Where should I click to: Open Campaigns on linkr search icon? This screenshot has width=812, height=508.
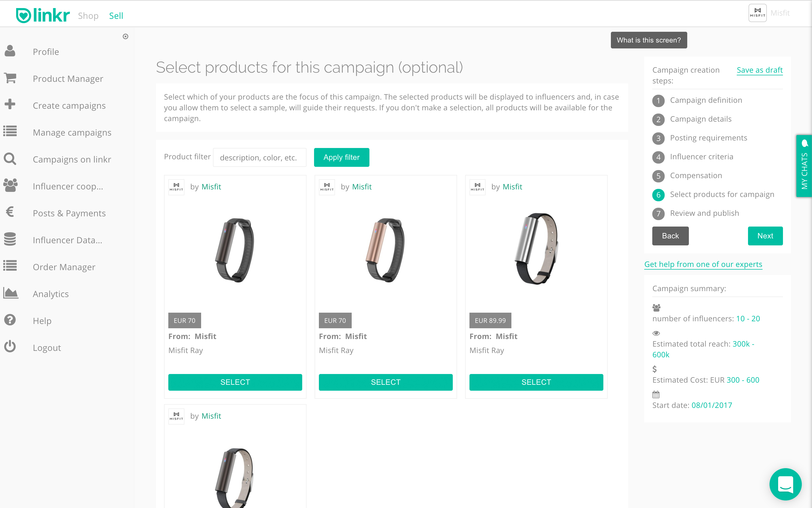click(10, 158)
